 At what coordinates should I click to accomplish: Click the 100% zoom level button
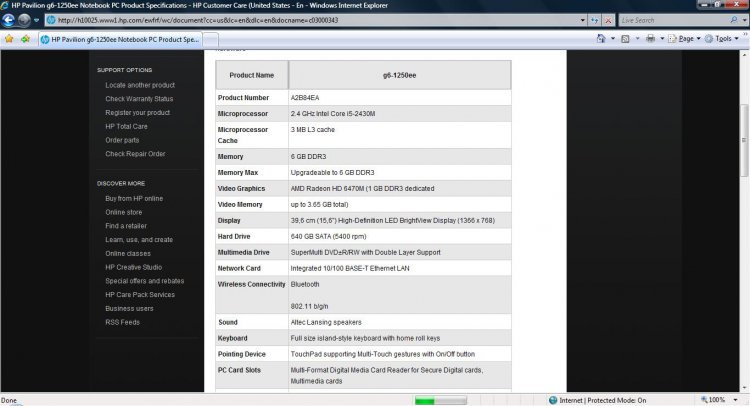pyautogui.click(x=713, y=400)
